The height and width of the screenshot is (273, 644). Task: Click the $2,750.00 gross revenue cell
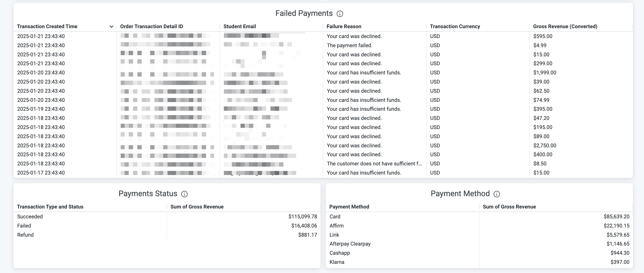[544, 146]
